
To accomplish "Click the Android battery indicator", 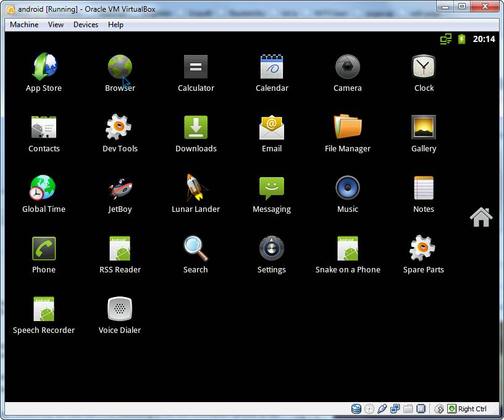I will pyautogui.click(x=461, y=39).
